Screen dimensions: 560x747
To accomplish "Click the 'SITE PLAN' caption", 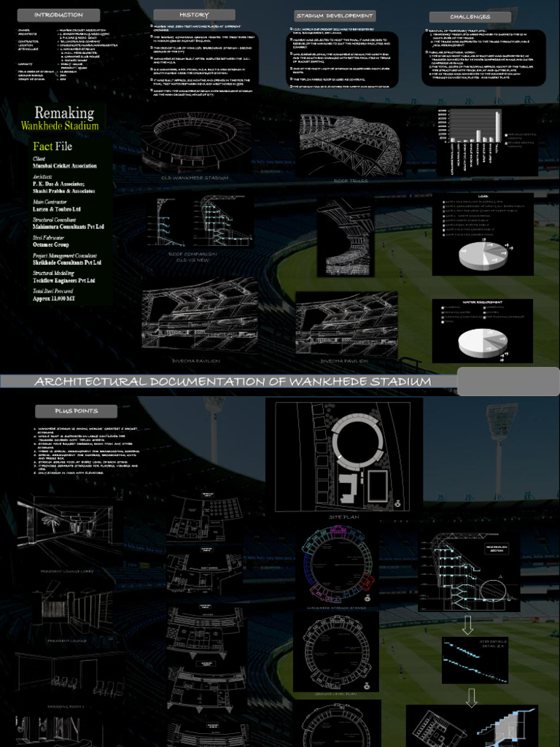I will pos(344,517).
